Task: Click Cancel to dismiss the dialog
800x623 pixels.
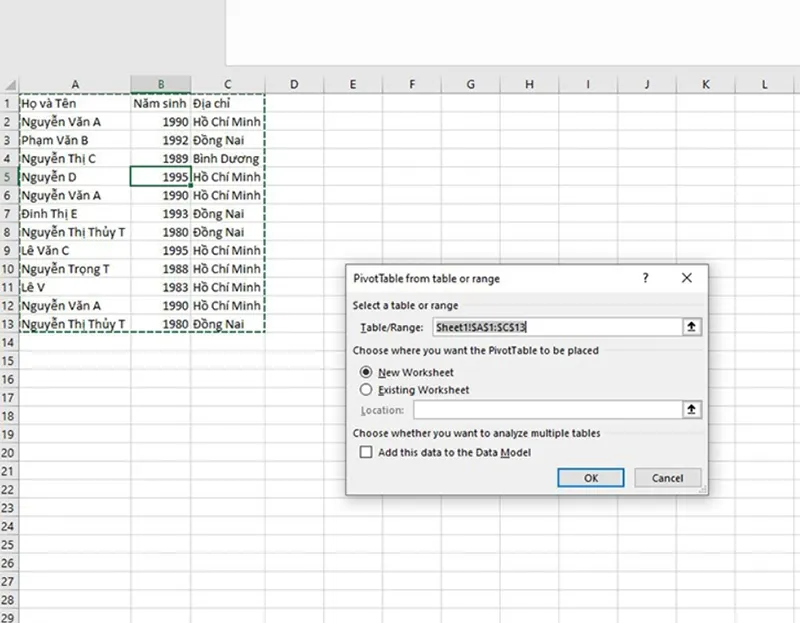Action: pos(667,478)
